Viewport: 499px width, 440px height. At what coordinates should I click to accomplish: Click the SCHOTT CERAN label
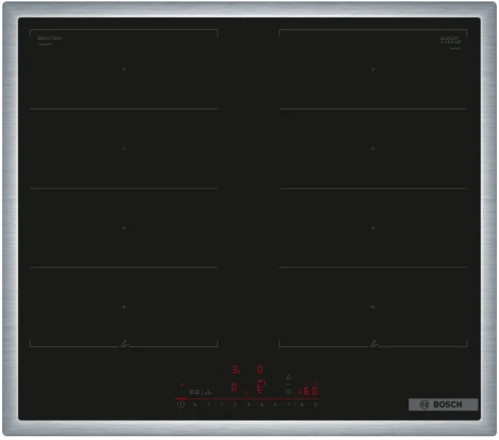451,40
